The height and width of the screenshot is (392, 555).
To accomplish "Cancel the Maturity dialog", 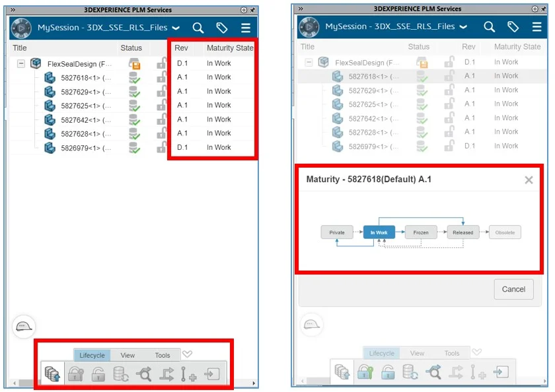I will point(513,289).
